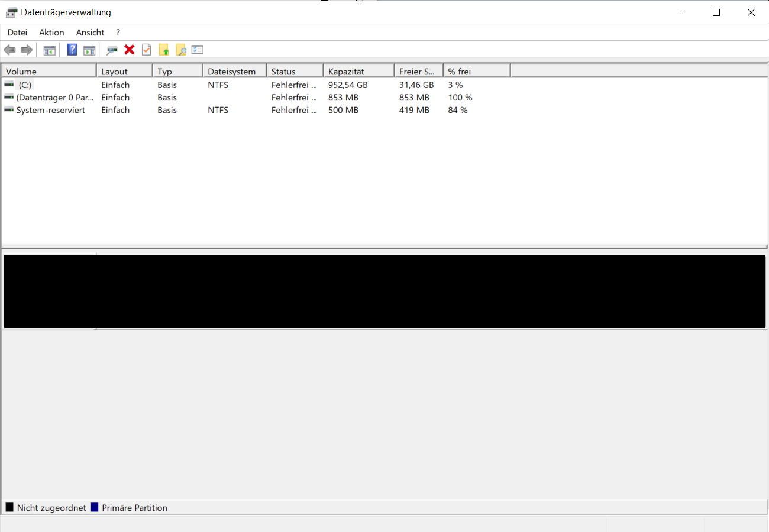Screen dimensions: 769x532
Task: Minimize the Datenträgerverwaltung window
Action: [682, 12]
